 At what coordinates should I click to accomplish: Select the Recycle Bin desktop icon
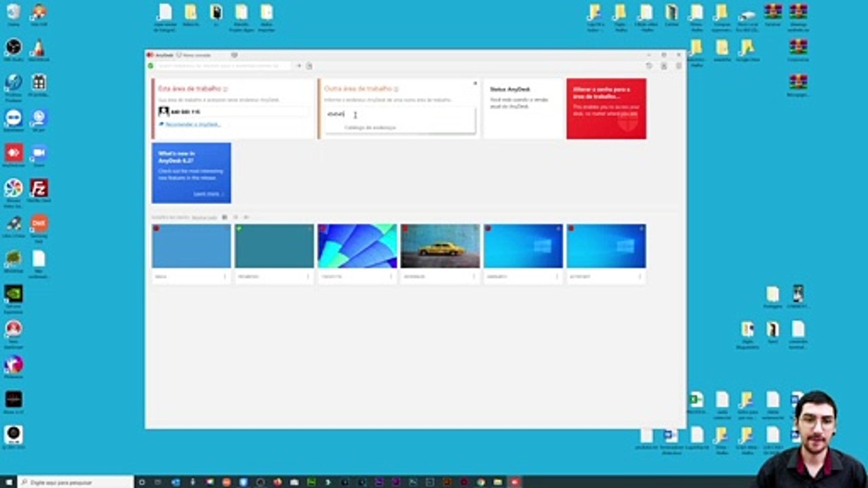click(13, 12)
